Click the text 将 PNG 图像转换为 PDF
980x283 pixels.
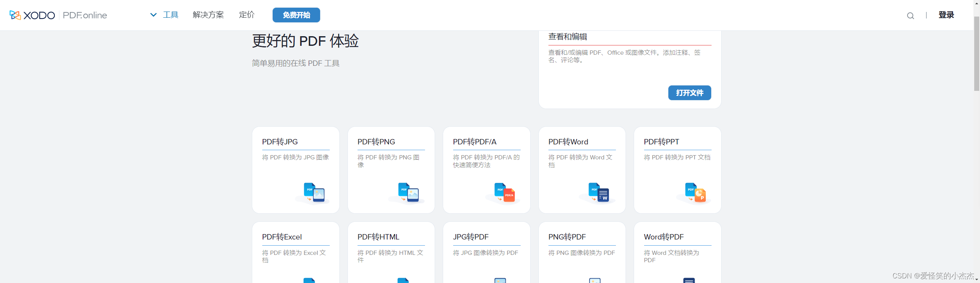point(582,253)
